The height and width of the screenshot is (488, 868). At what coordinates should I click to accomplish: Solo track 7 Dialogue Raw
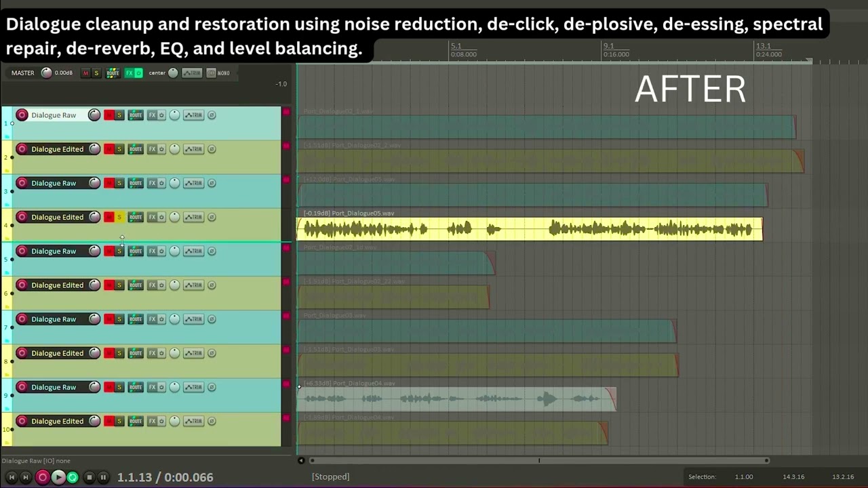coord(119,319)
